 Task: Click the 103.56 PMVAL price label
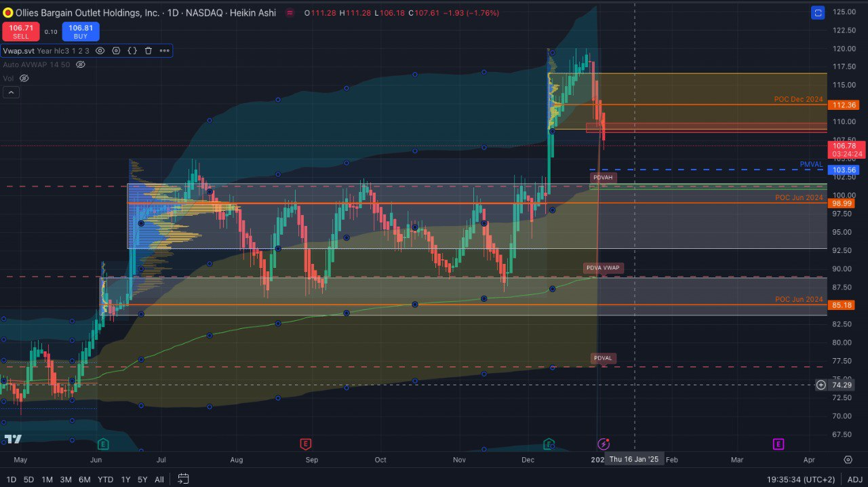pyautogui.click(x=843, y=170)
